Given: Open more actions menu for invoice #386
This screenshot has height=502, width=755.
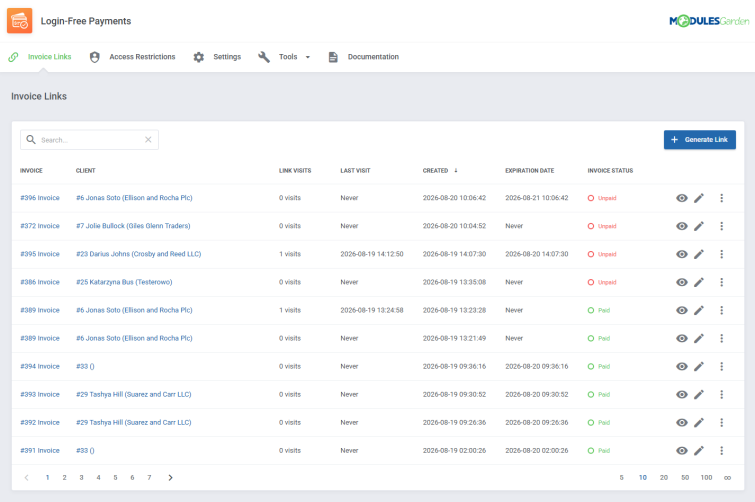Looking at the screenshot, I should [721, 282].
